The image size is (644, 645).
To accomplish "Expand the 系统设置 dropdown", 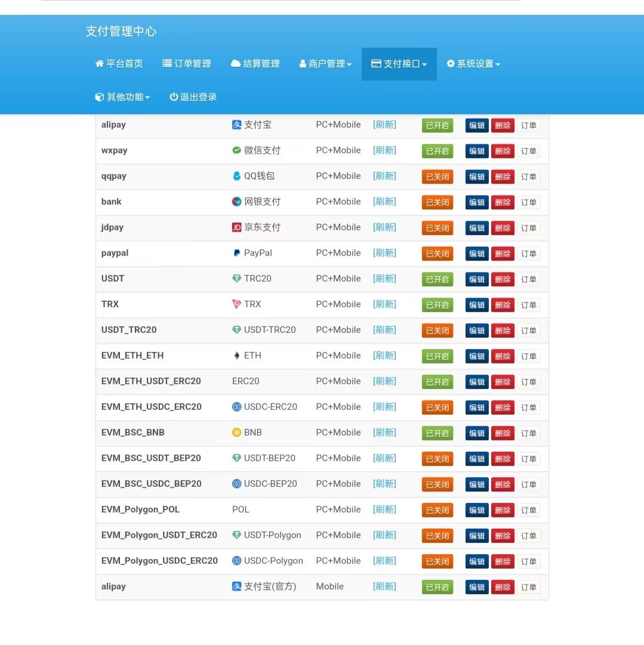I will pos(473,64).
